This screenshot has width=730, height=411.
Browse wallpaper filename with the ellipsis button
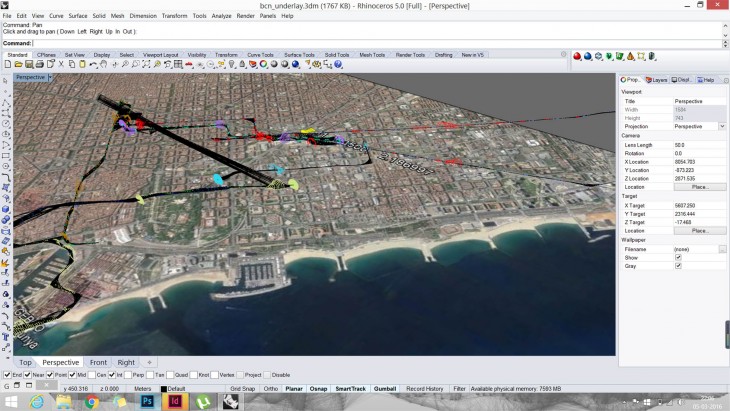[722, 248]
